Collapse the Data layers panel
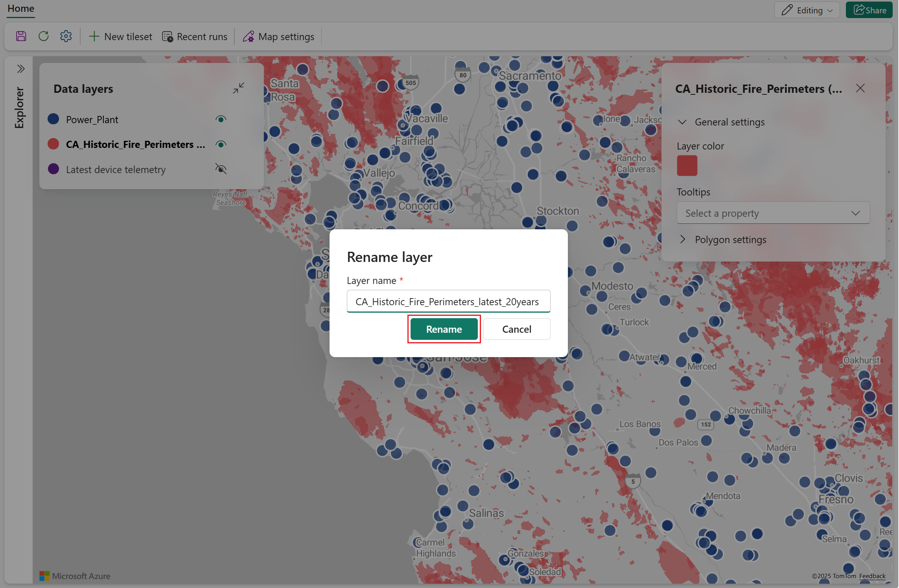This screenshot has height=588, width=899. point(238,88)
